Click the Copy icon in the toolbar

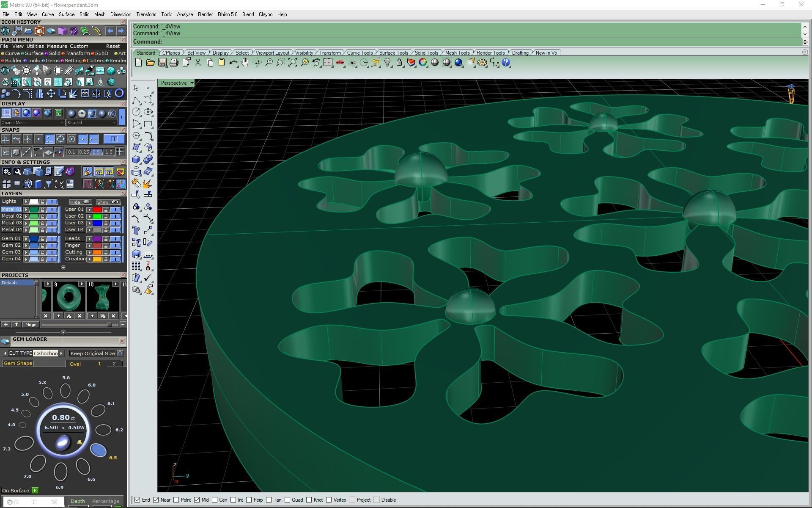[x=209, y=63]
